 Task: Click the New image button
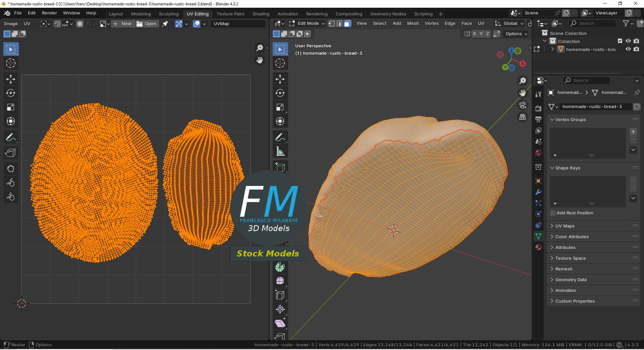click(123, 24)
